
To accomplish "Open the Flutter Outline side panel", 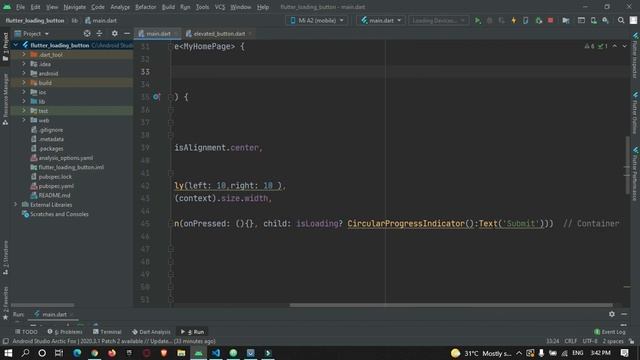I will tap(635, 113).
